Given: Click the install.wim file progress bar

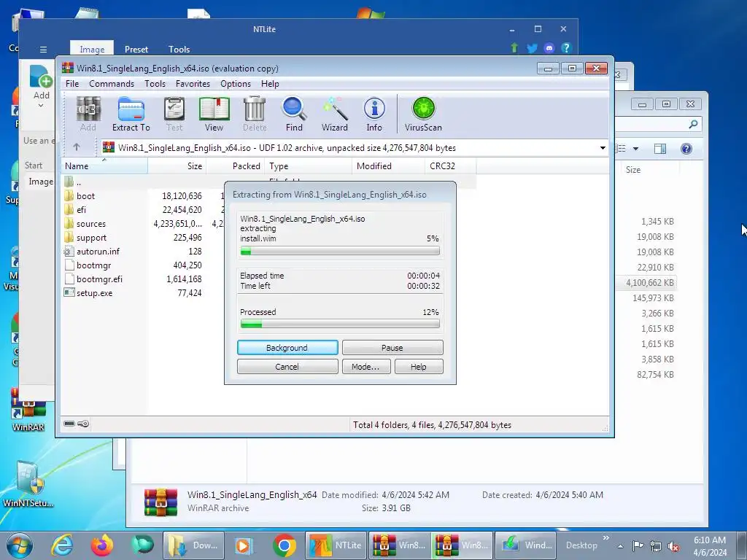Looking at the screenshot, I should (x=340, y=251).
